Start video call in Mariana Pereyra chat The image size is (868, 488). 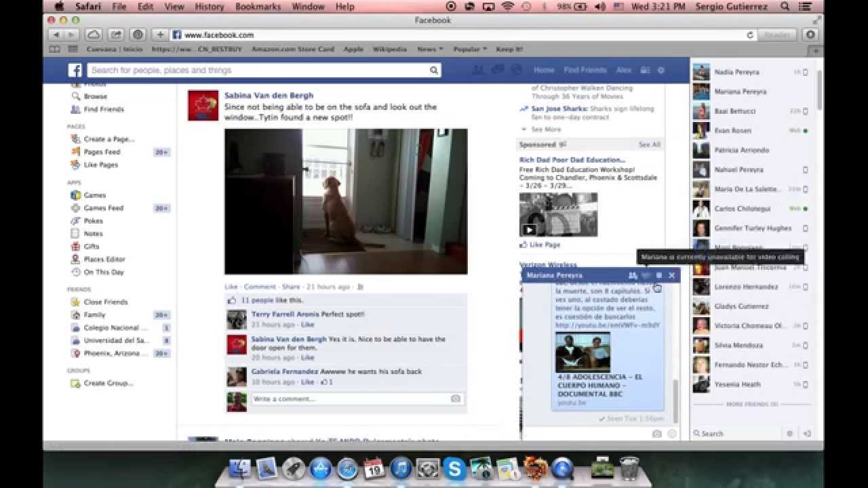(646, 275)
